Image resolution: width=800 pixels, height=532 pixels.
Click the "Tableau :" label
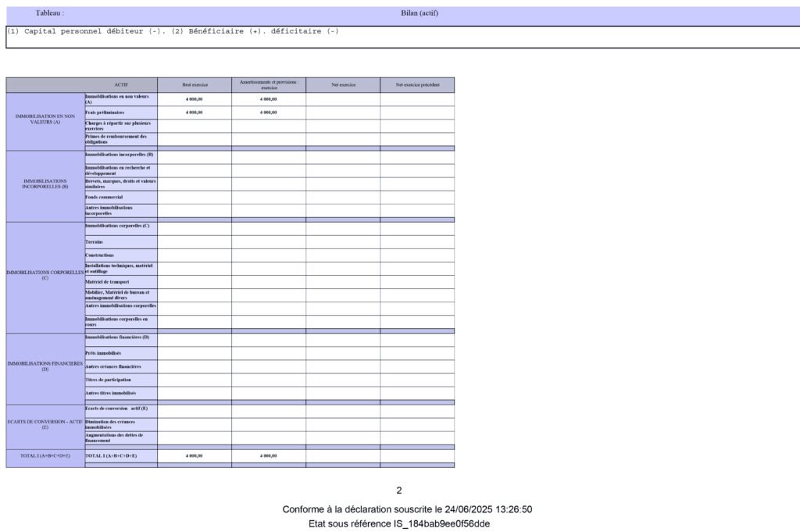click(x=50, y=13)
